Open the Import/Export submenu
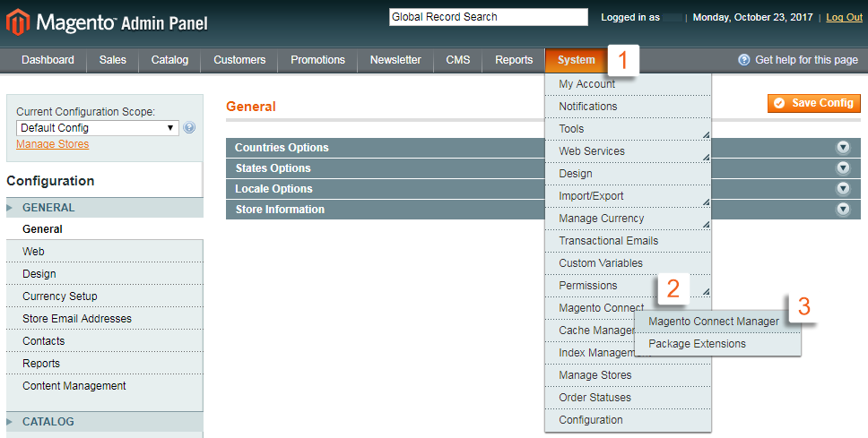 click(628, 196)
